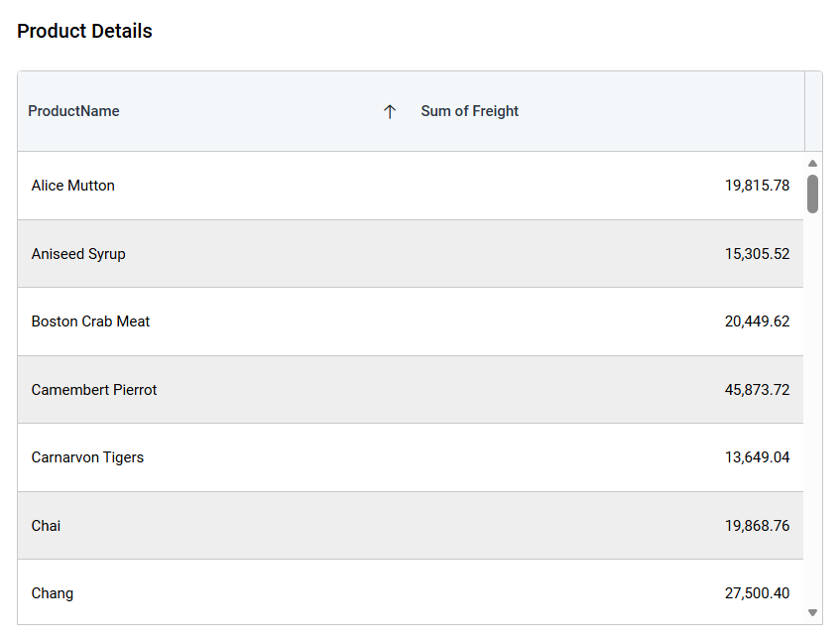
Task: Click the vertical scrollbar thumb
Action: (x=813, y=193)
